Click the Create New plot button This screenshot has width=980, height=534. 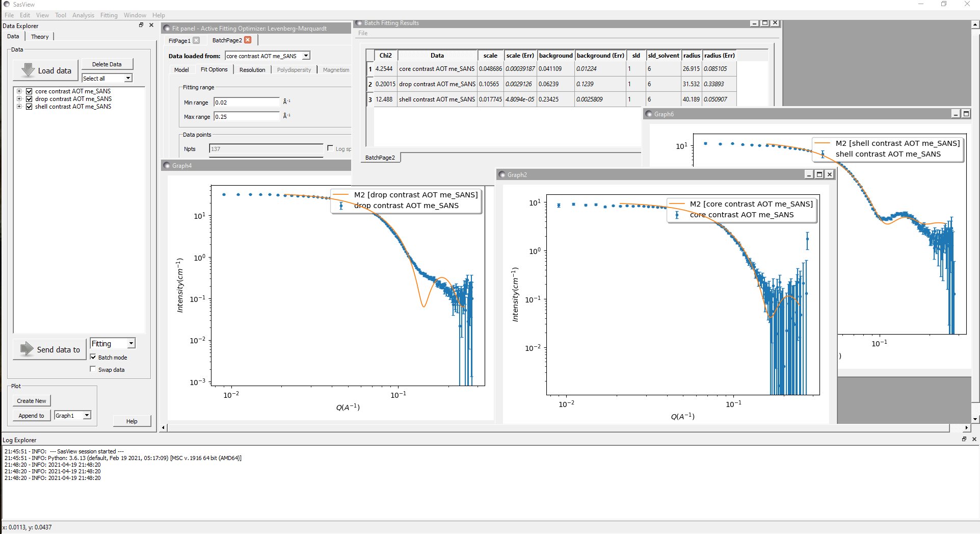(31, 400)
